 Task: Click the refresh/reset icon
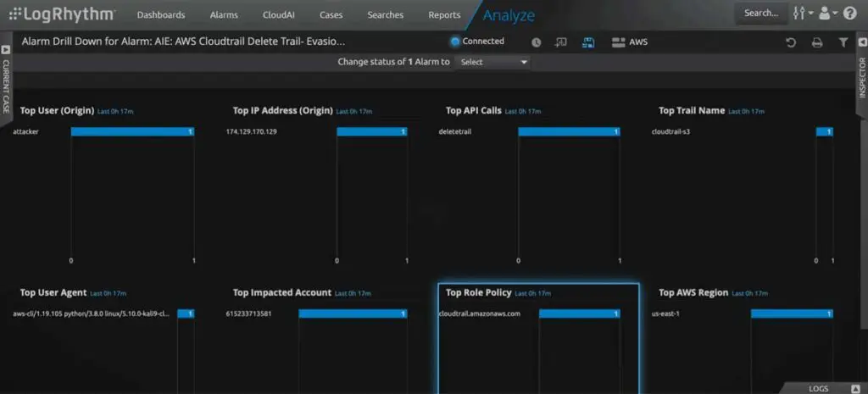click(791, 42)
